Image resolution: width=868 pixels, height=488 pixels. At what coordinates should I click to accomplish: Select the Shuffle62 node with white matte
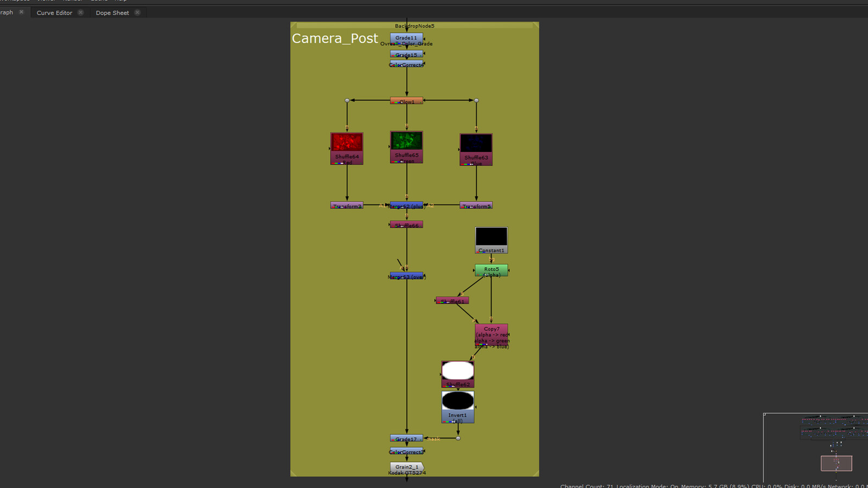click(458, 374)
